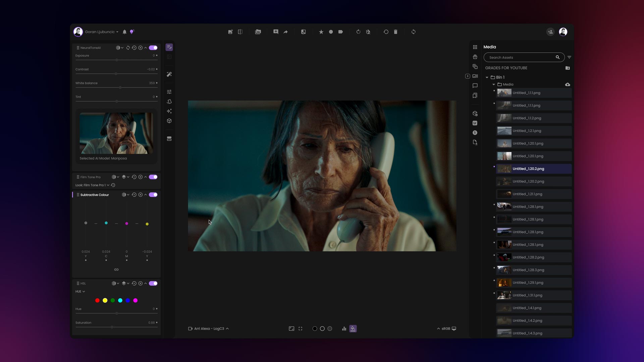Collapse the Bin 1 tree item
Image resolution: width=644 pixels, height=362 pixels.
click(487, 77)
